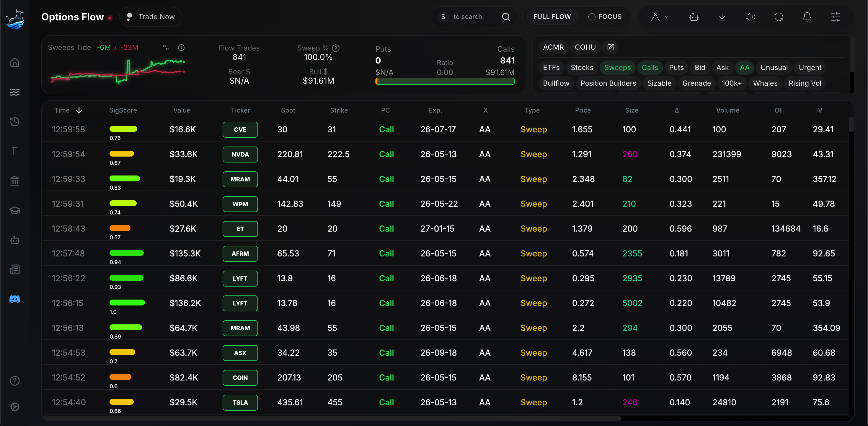Click the COIN ticker button
Viewport: 868px width, 426px height.
240,378
